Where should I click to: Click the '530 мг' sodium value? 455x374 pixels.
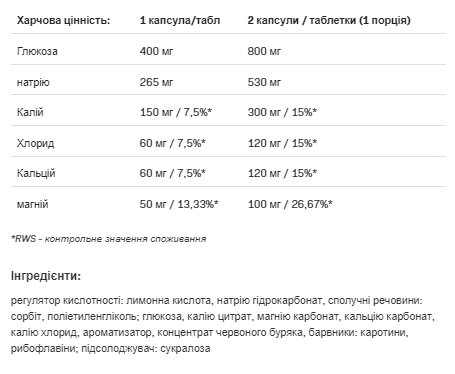click(264, 82)
